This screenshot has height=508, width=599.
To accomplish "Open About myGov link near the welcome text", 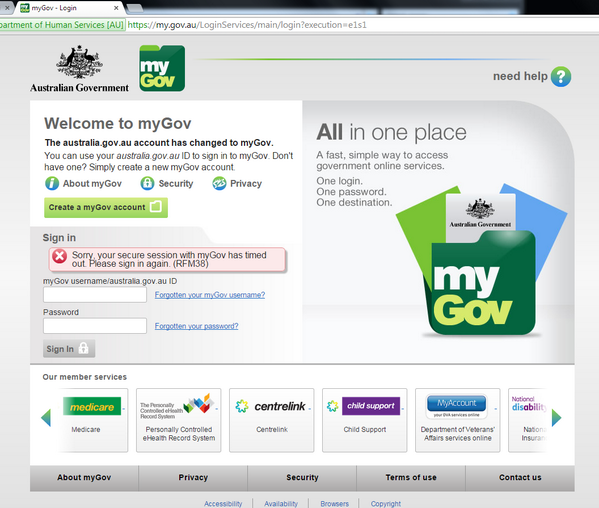I will tap(92, 184).
